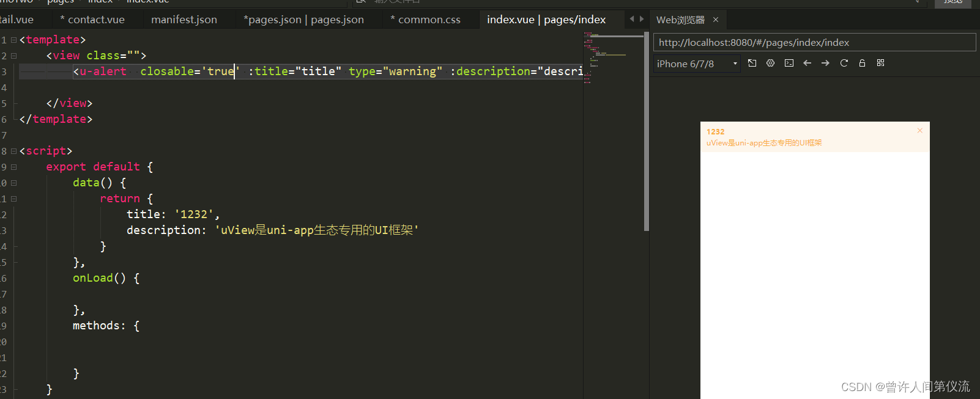This screenshot has width=980, height=399.
Task: Click the methods: key in code
Action: click(x=99, y=326)
